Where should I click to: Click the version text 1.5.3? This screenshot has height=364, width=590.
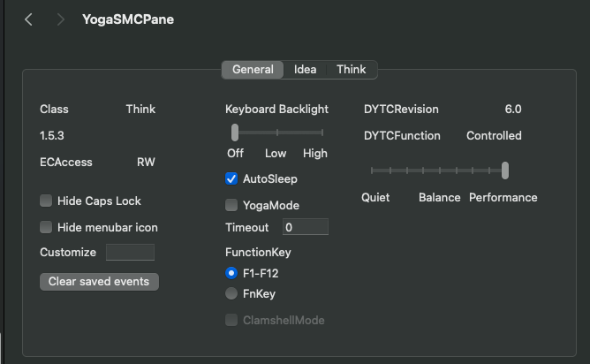(52, 135)
